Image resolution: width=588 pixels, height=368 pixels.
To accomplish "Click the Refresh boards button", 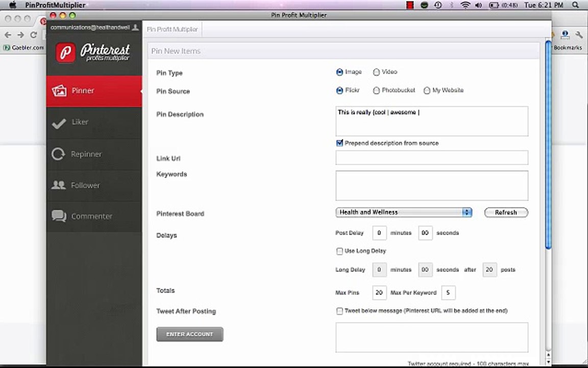I will 506,213.
